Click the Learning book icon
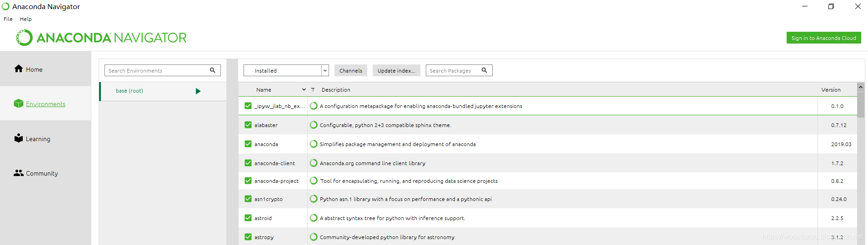This screenshot has height=245, width=868. pyautogui.click(x=19, y=138)
